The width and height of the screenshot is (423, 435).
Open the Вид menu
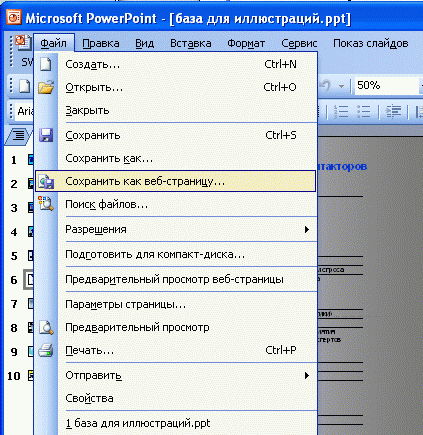(x=144, y=43)
